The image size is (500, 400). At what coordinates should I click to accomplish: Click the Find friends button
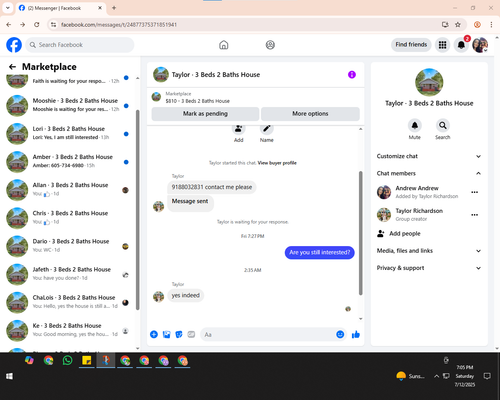point(411,45)
